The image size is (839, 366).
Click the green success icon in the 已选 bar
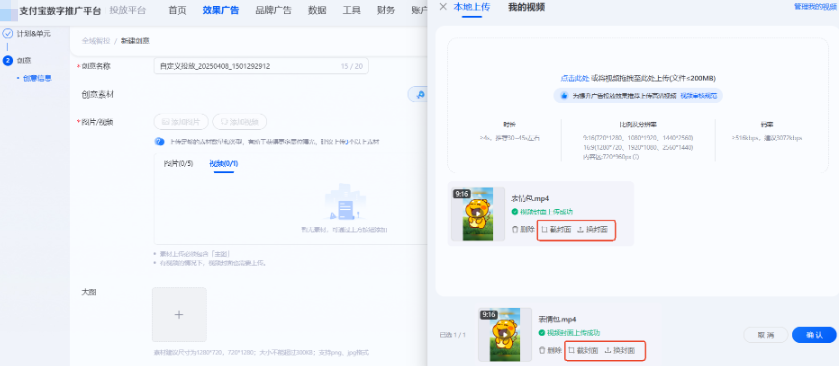click(x=541, y=333)
